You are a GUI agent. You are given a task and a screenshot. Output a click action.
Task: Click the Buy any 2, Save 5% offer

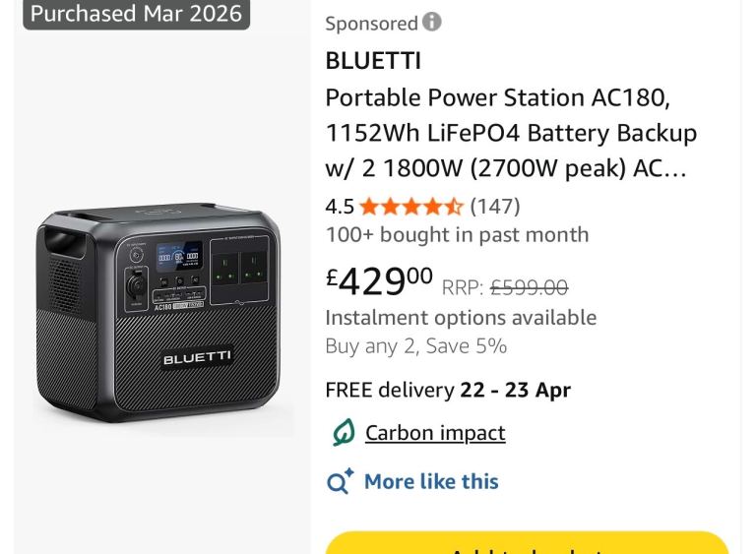coord(415,346)
